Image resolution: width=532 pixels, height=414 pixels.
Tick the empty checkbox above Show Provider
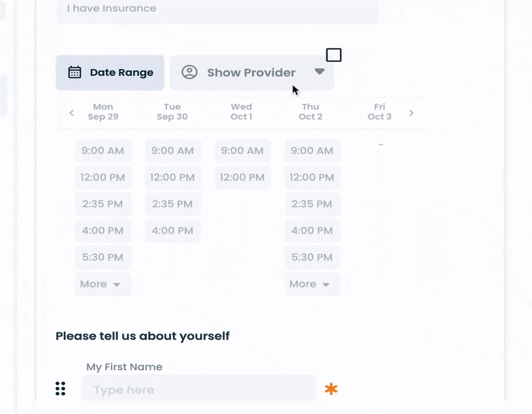coord(334,55)
